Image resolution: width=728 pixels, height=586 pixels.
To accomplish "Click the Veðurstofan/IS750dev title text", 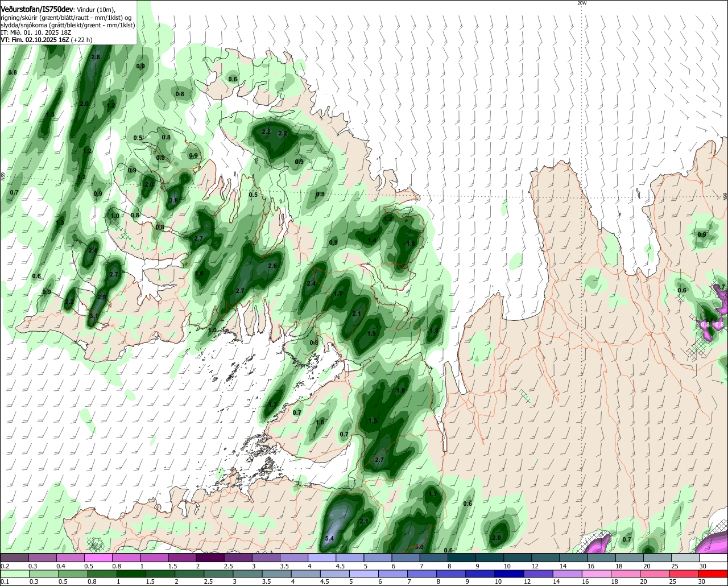I will coord(37,9).
